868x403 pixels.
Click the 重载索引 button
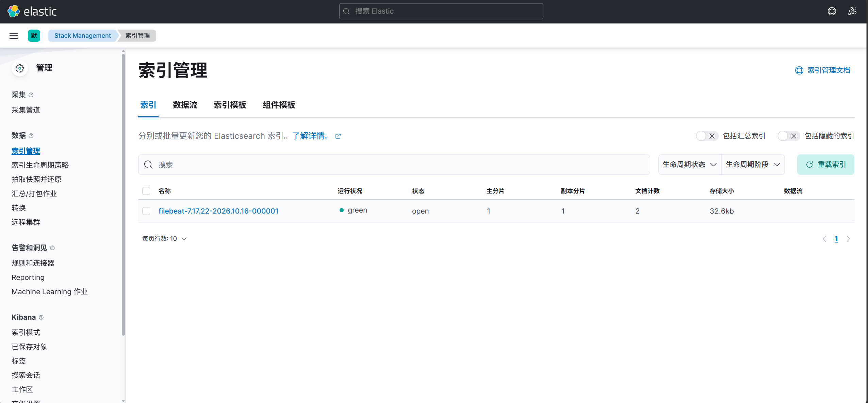coord(825,165)
